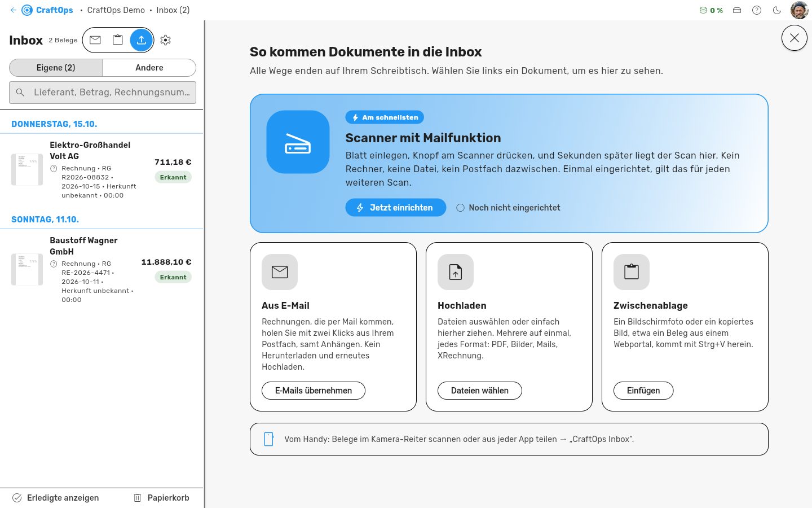Click the 11.888,10 € amount
The height and width of the screenshot is (508, 812).
[x=166, y=262]
